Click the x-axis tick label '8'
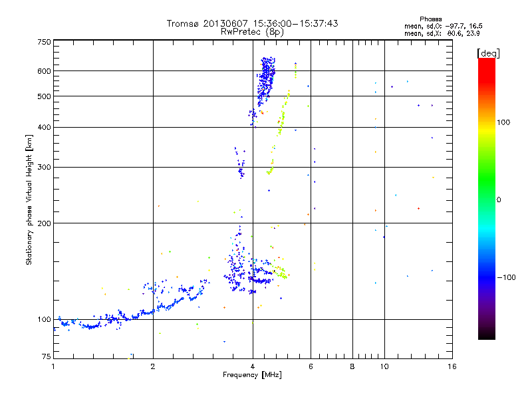Image resolution: width=532 pixels, height=399 pixels. pyautogui.click(x=352, y=366)
